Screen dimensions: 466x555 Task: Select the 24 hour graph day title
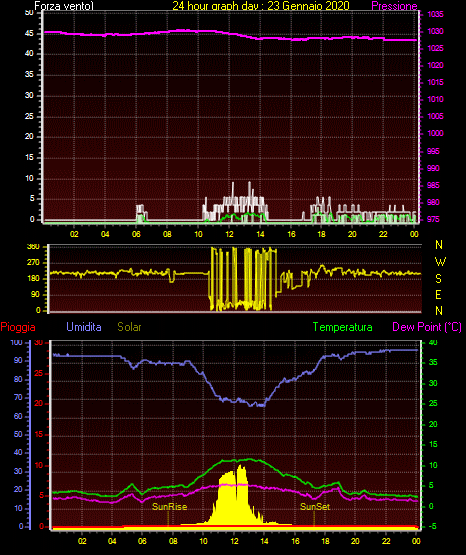[261, 6]
